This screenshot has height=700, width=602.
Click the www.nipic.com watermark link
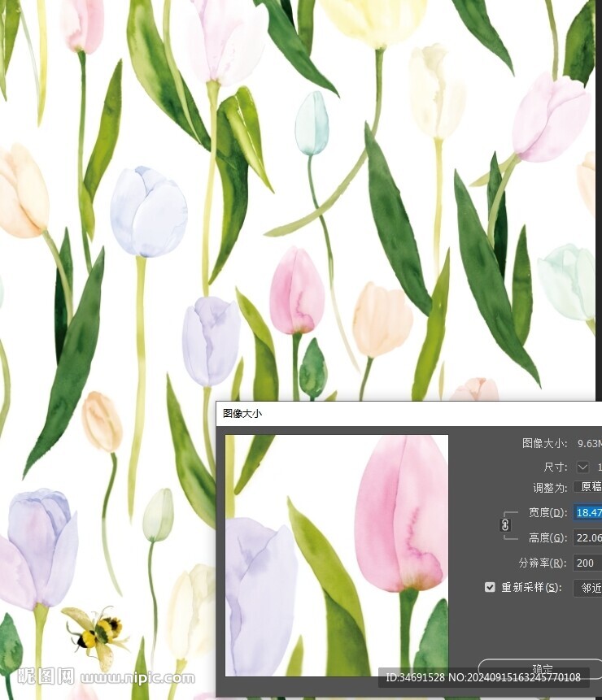click(137, 677)
